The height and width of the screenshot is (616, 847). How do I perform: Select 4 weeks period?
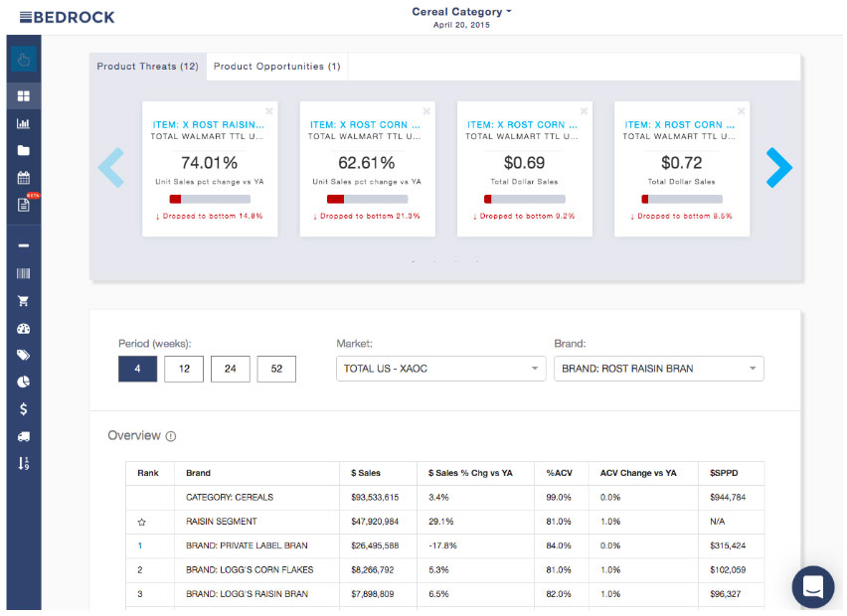138,369
